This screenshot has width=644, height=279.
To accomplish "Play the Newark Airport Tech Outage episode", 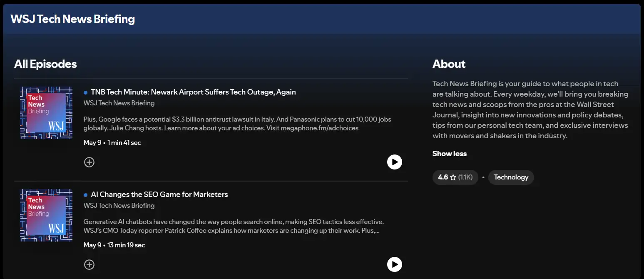I will click(395, 162).
